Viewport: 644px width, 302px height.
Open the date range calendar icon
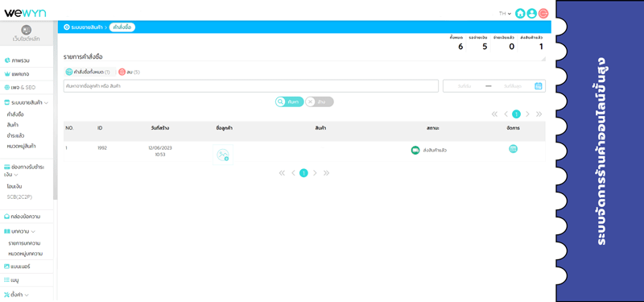(x=538, y=86)
